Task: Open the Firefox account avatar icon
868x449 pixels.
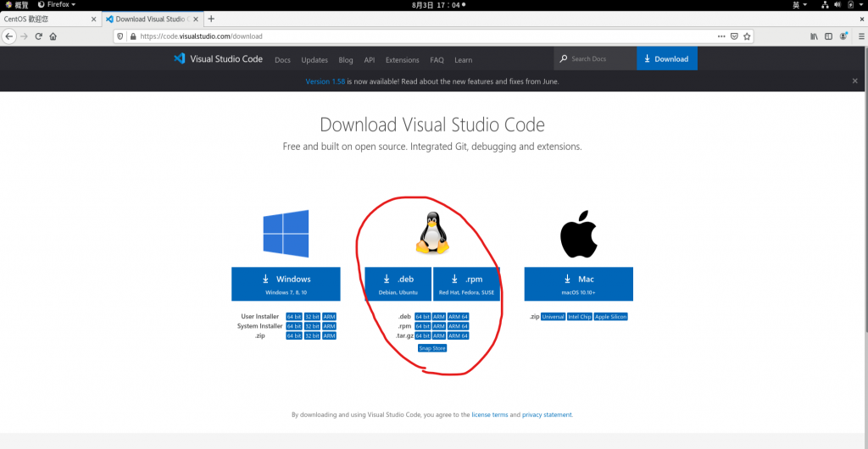Action: (843, 36)
